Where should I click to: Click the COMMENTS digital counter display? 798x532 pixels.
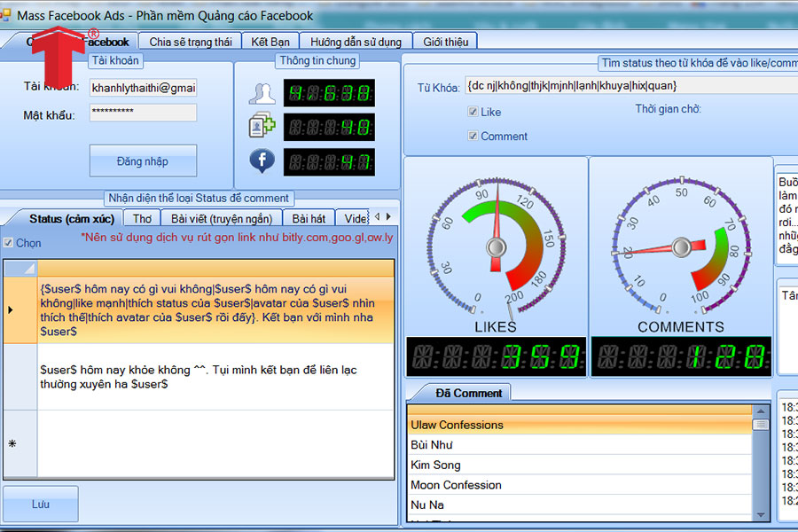(682, 356)
